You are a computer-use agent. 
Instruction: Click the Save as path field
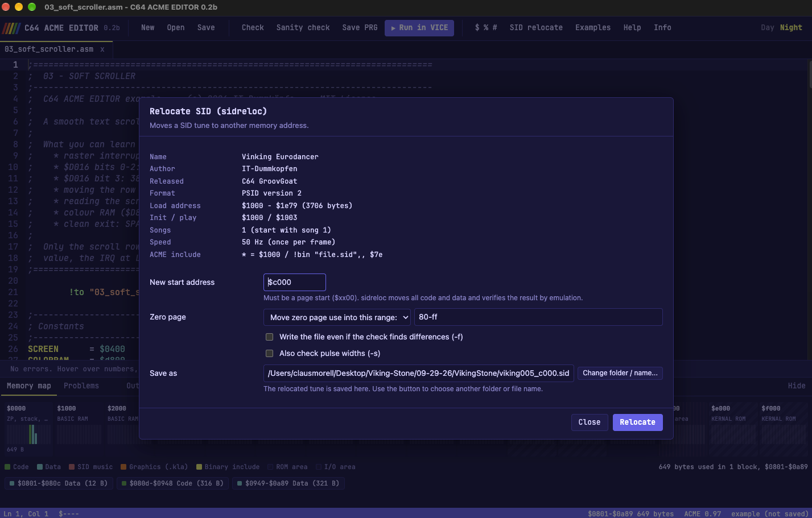tap(419, 374)
